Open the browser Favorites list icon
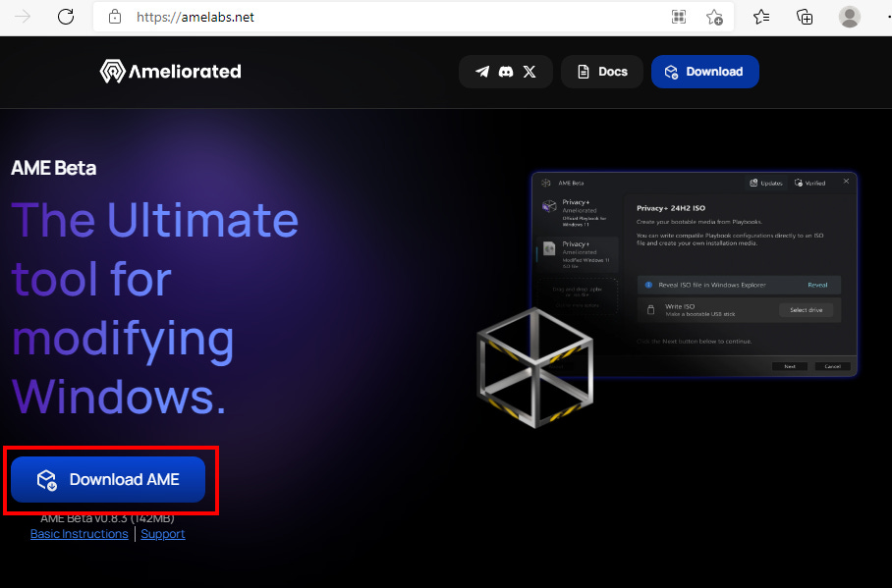The width and height of the screenshot is (892, 588). (761, 17)
